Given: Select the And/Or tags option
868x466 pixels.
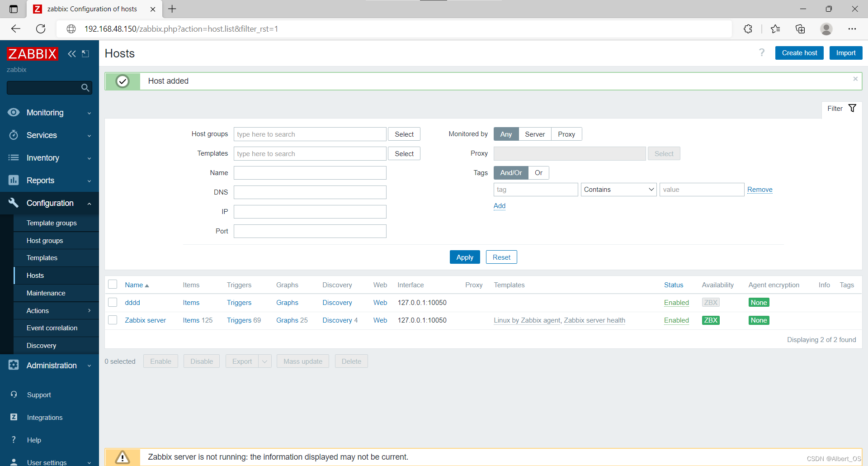Looking at the screenshot, I should 511,173.
